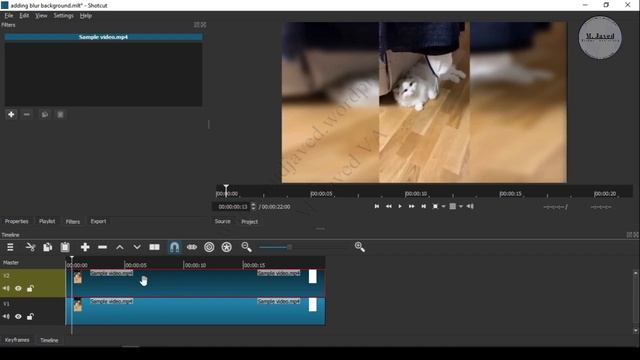
Task: Click the Master track header
Action: 33,262
